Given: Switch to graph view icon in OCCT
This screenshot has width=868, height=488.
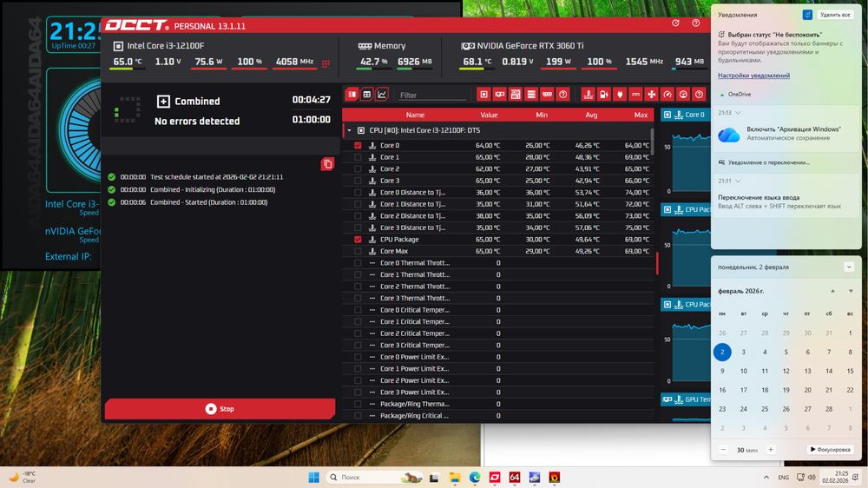Looking at the screenshot, I should (382, 95).
